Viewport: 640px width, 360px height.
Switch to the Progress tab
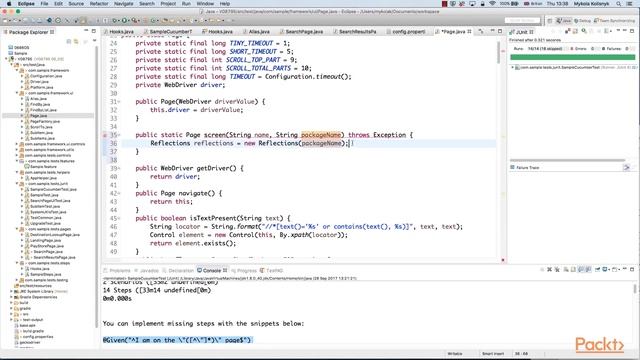tap(244, 271)
